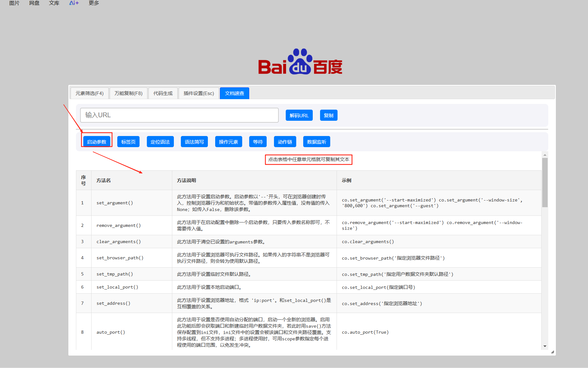Switch to the 代码生成 tab
588x368 pixels.
[163, 93]
